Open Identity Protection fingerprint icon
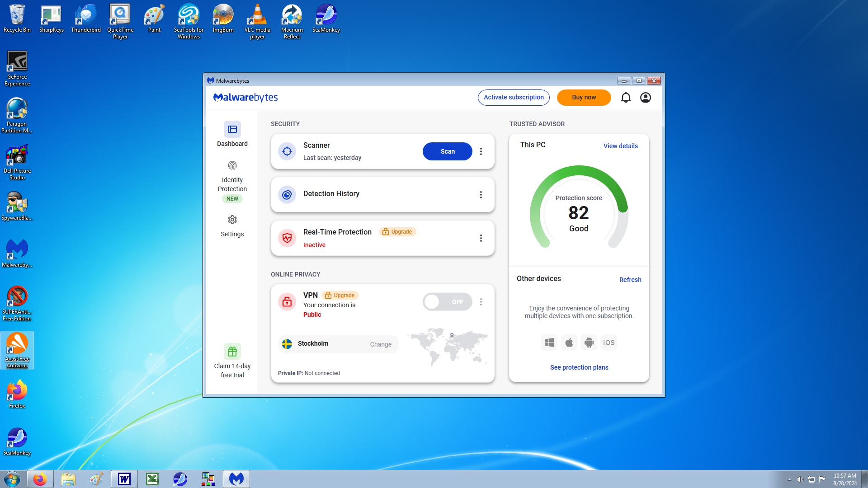868x488 pixels. (232, 165)
